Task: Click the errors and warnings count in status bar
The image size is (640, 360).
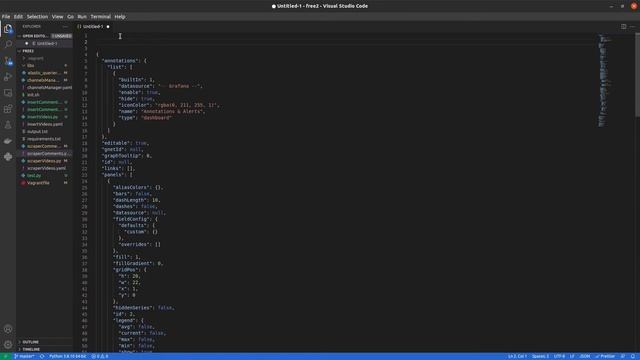Action: 100,356
